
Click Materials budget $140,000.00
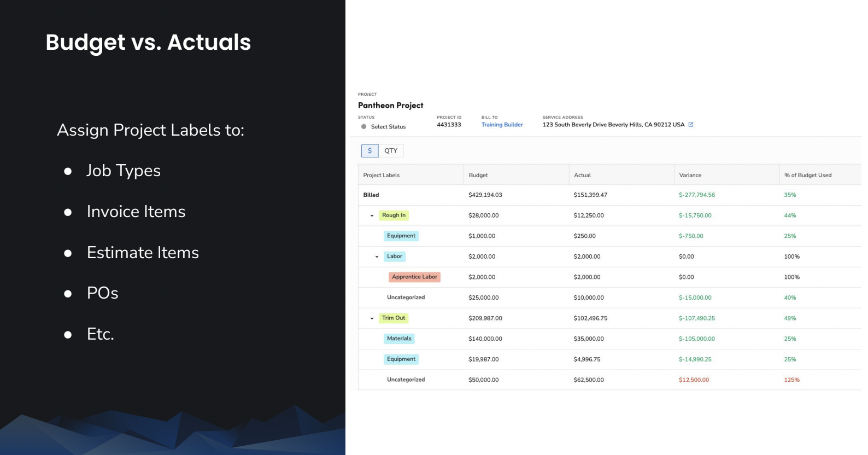tap(485, 339)
